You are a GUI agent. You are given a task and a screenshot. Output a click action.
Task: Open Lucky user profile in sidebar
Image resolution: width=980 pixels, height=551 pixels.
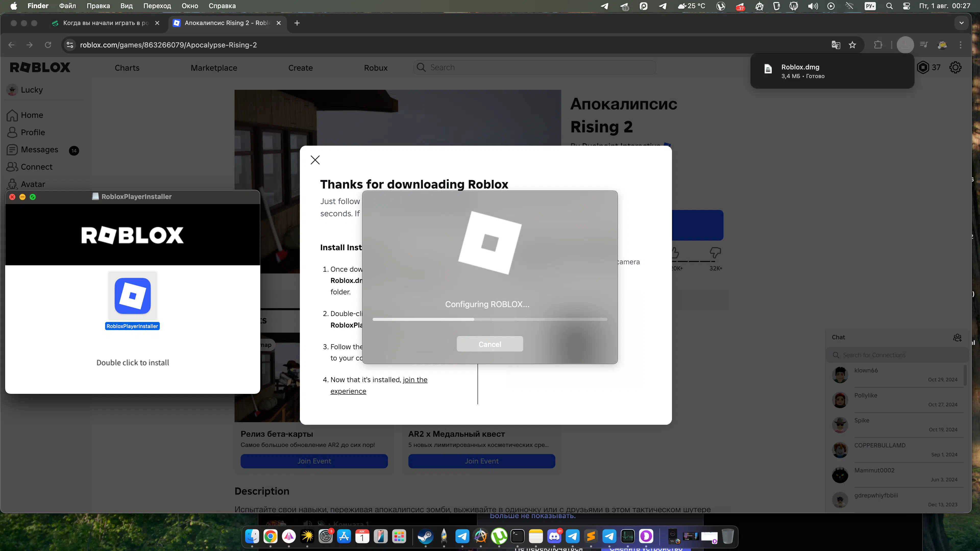point(25,90)
